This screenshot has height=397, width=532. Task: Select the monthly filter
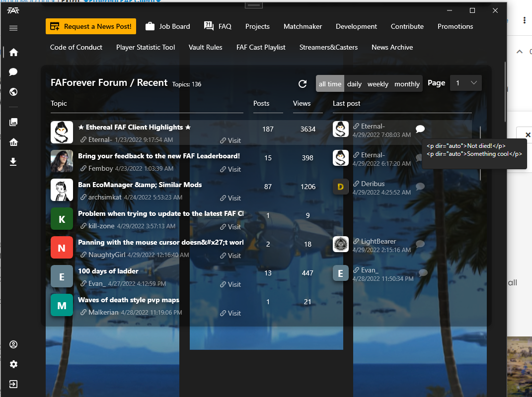click(407, 84)
